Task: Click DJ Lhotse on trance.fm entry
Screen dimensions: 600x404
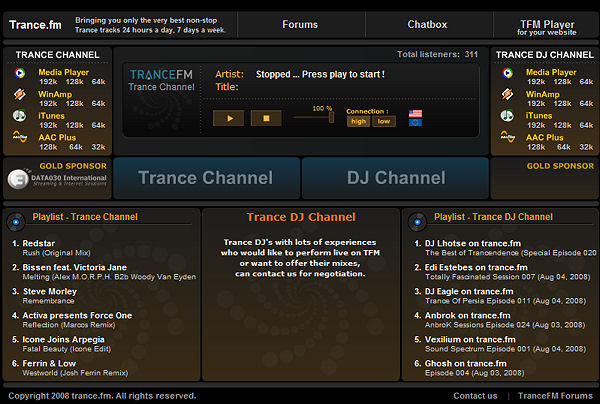Action: pyautogui.click(x=473, y=243)
